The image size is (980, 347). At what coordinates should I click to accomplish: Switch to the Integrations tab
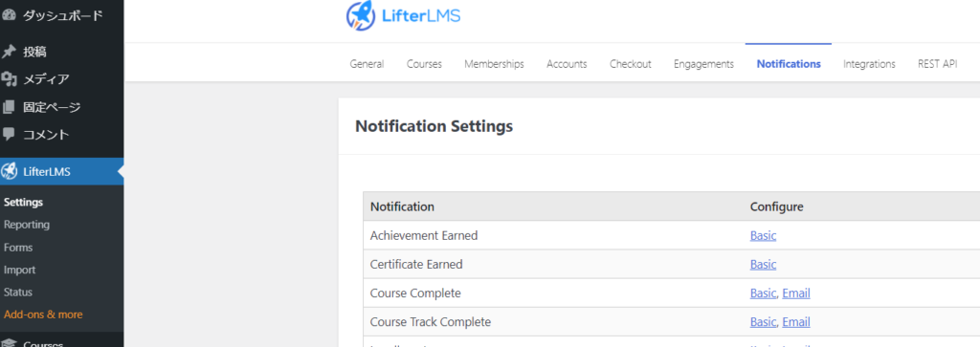(869, 64)
